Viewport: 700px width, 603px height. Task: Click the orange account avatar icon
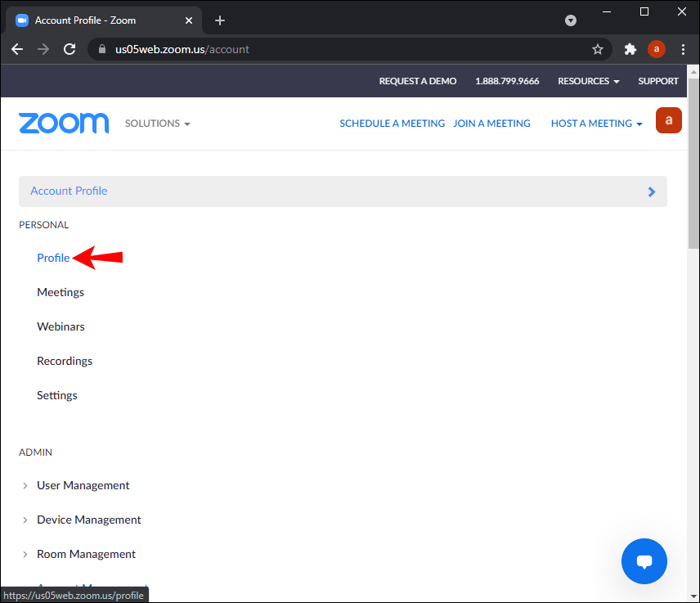(668, 120)
